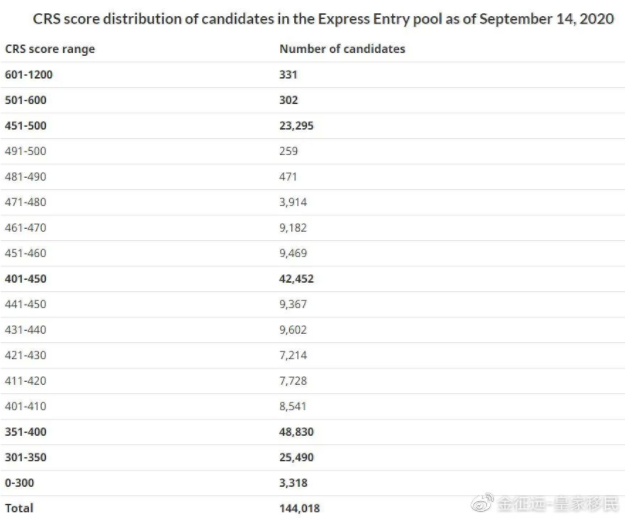Select the 7,728 value for 411-420
639x527 pixels.
293,381
